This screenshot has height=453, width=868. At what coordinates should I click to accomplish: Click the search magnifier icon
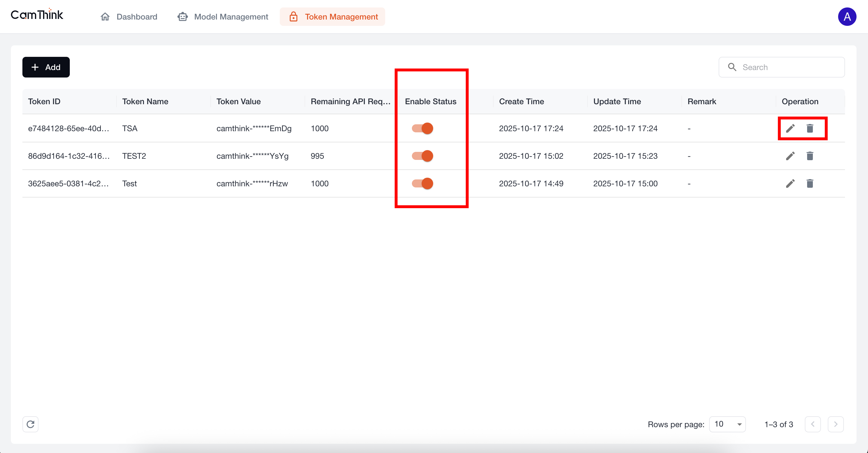pyautogui.click(x=732, y=67)
